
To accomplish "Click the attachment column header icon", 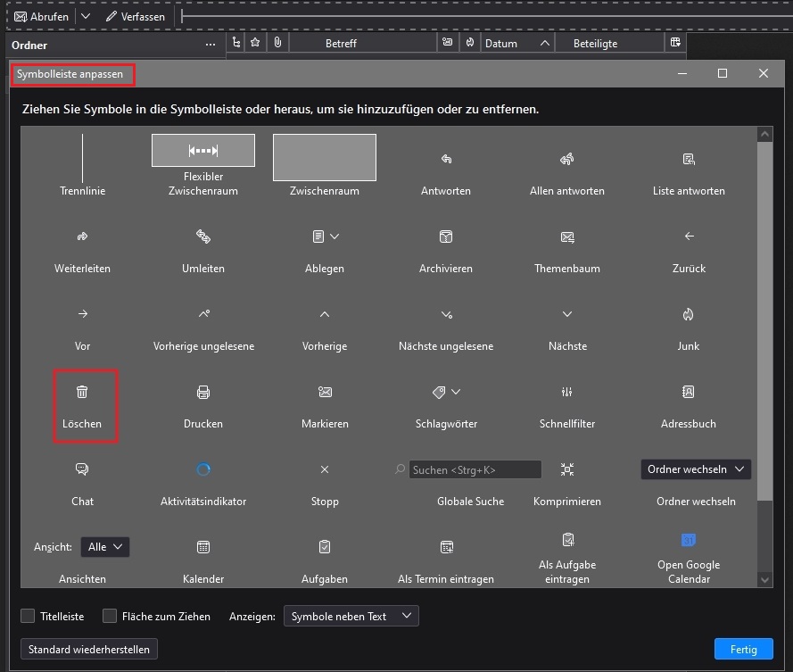I will 277,43.
